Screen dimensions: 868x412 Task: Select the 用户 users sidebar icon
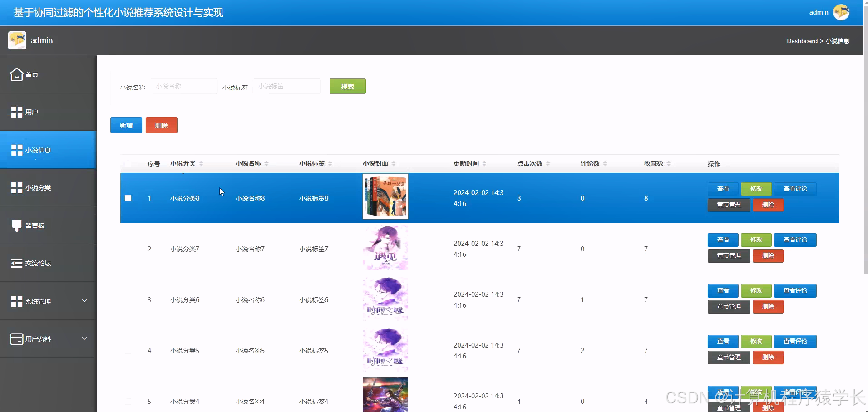[x=16, y=112]
